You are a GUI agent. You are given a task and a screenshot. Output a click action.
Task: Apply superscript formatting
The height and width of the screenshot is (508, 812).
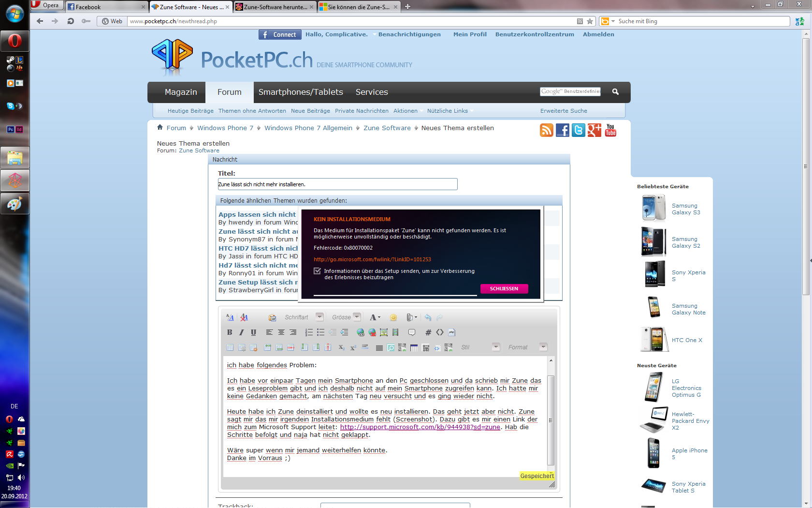(353, 347)
